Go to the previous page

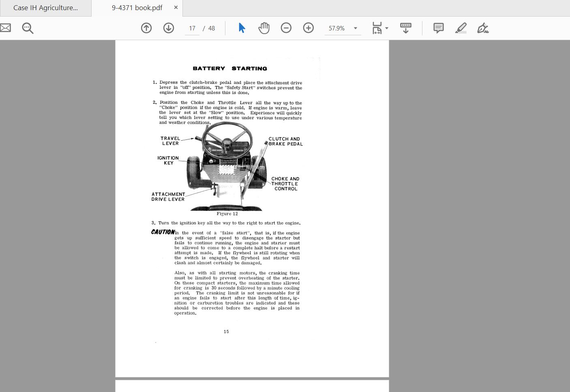tap(146, 28)
